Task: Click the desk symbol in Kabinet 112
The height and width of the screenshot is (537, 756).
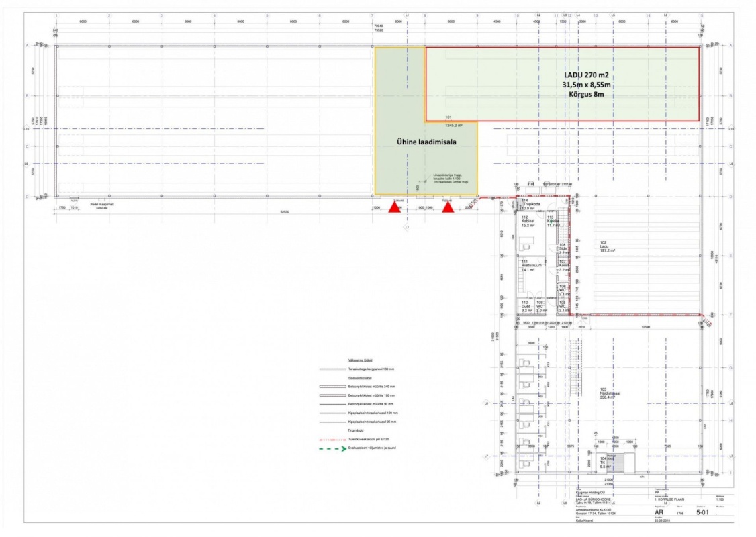Action: point(524,242)
